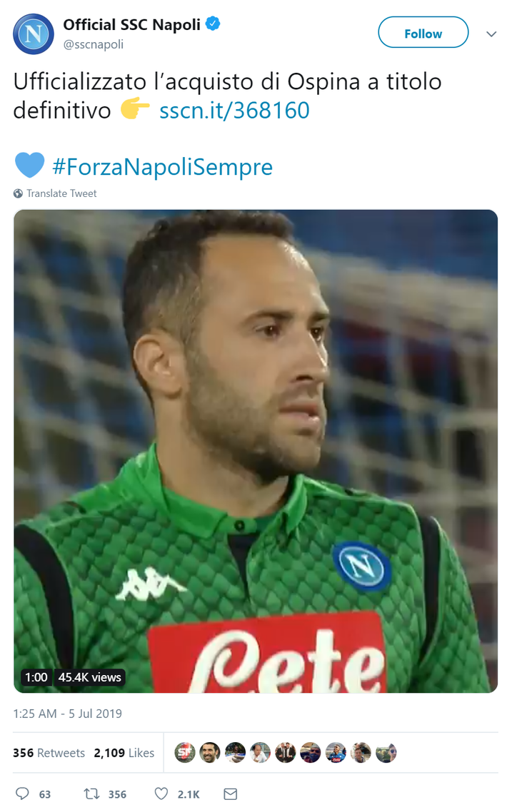
Task: Click the tweet timestamp 5 Jul 2019
Action: click(67, 713)
